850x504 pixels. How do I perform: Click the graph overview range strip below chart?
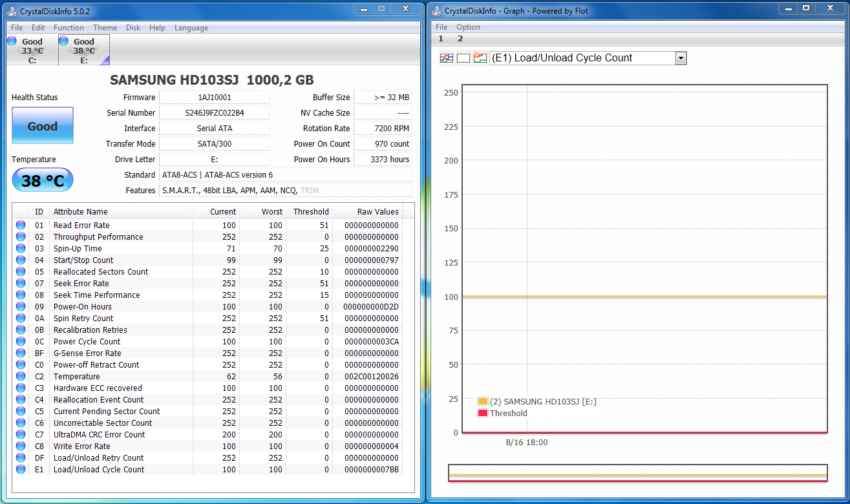pos(638,473)
